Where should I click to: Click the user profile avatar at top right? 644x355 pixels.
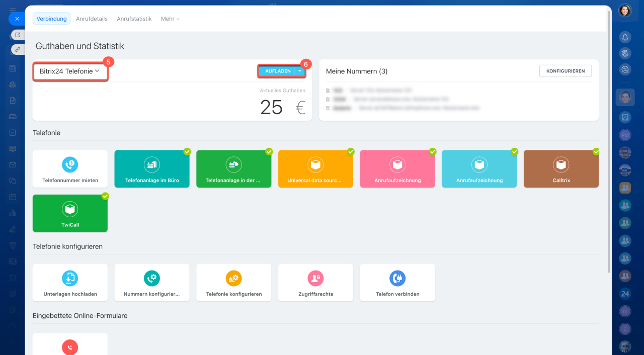click(x=625, y=11)
